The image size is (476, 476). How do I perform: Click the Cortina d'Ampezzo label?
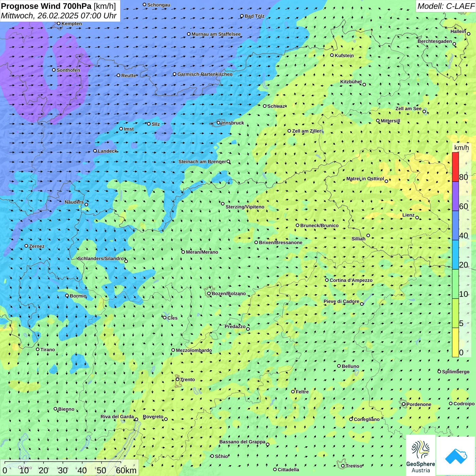351,280
